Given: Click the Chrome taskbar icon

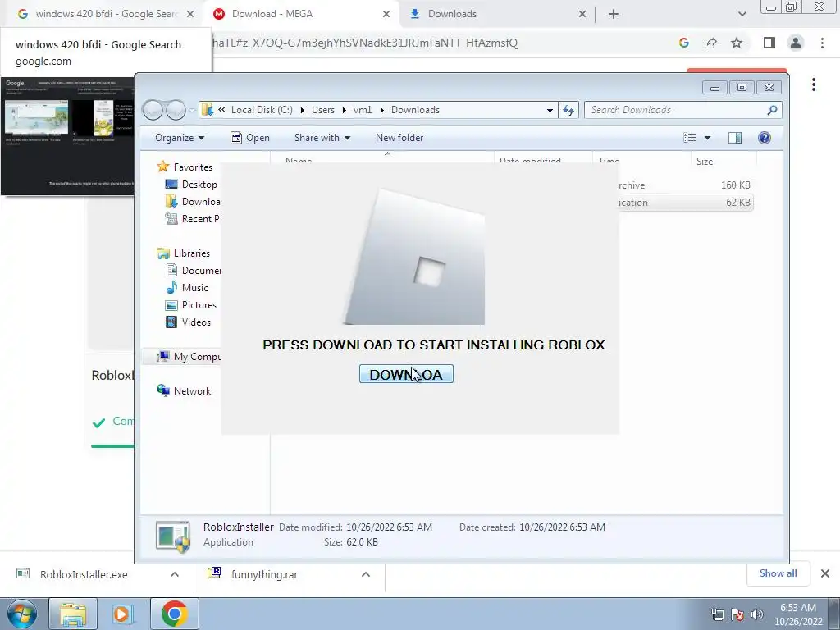Looking at the screenshot, I should pos(174,614).
